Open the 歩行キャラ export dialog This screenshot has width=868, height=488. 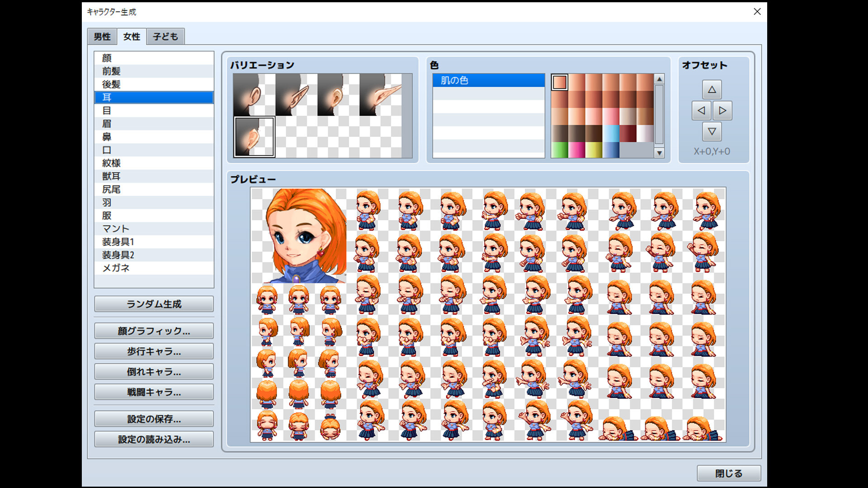[x=154, y=351]
